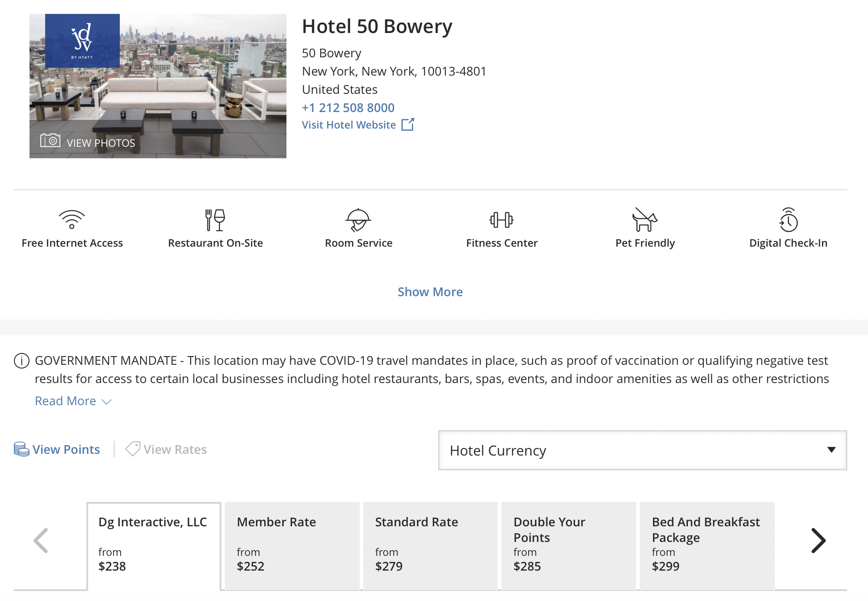Viewport: 868px width, 601px height.
Task: Click the $285 Double Your Points price
Action: 527,566
